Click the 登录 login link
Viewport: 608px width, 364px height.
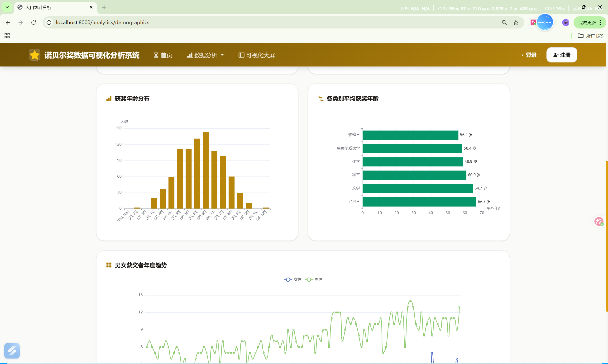[x=528, y=55]
